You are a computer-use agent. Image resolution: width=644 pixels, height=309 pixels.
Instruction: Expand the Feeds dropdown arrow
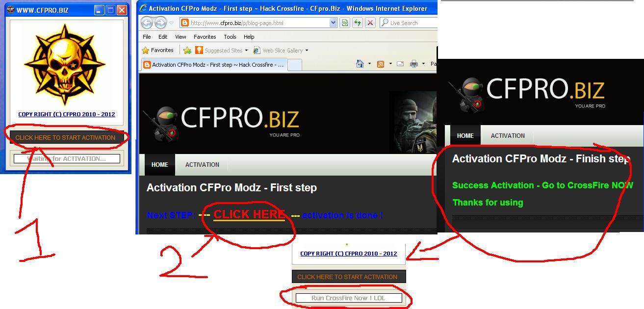tap(390, 64)
